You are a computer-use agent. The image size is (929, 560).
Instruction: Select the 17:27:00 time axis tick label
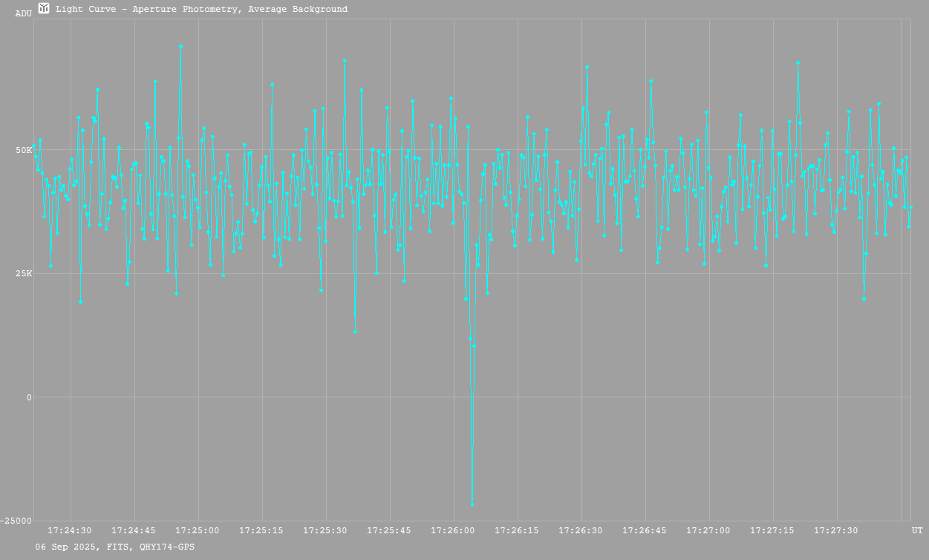708,530
